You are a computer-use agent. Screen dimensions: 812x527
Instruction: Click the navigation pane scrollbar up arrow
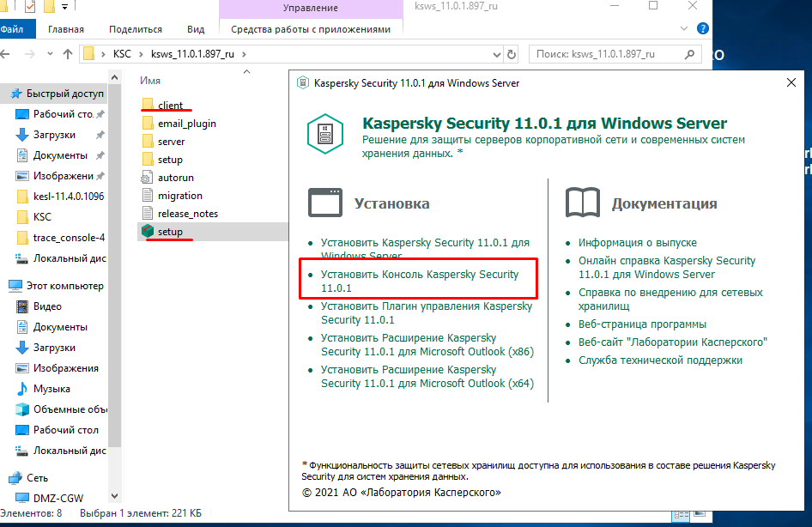point(114,77)
